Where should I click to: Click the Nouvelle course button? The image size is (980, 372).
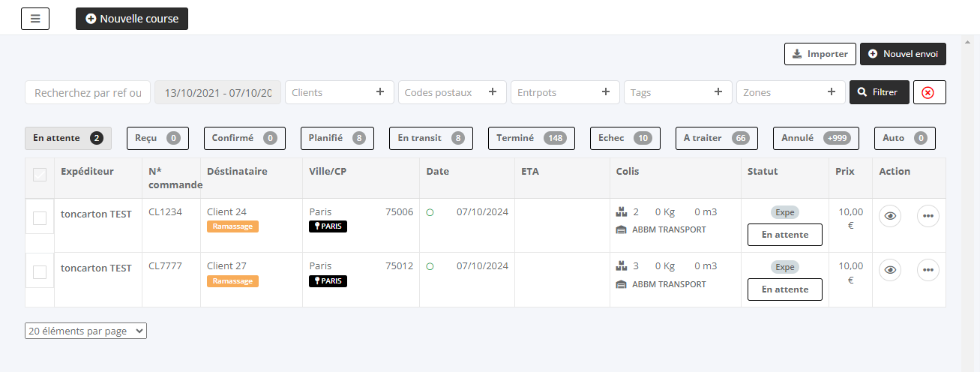(x=132, y=19)
